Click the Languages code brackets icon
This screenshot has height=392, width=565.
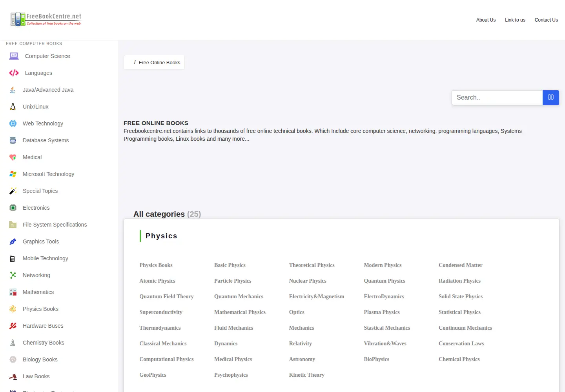point(14,73)
